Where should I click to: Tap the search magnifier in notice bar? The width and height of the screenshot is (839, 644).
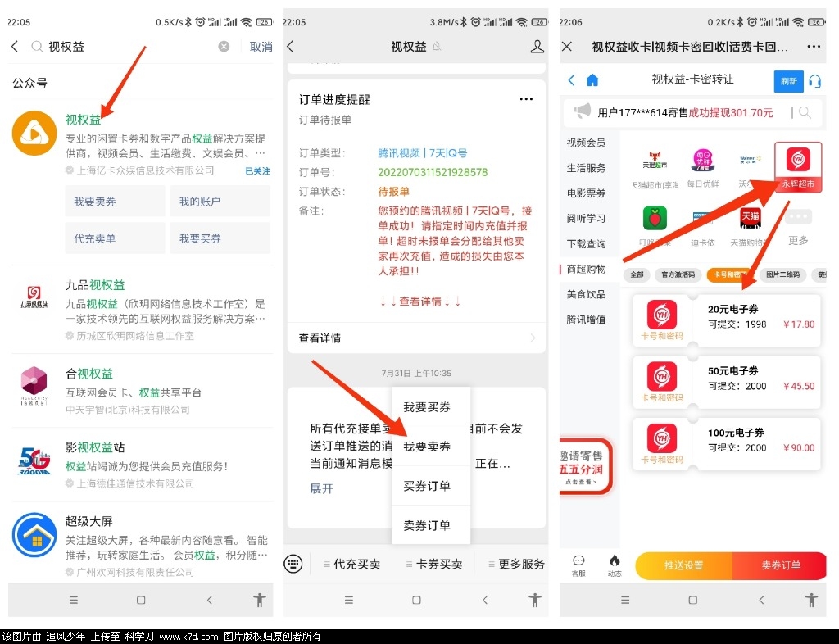point(805,112)
